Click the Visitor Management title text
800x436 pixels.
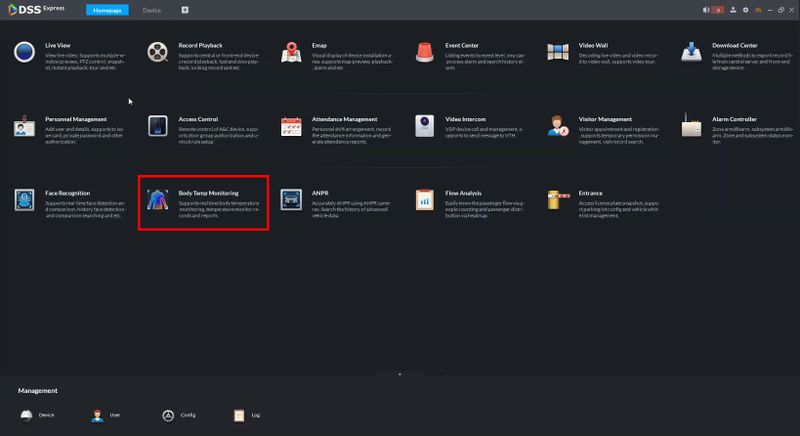[x=605, y=119]
